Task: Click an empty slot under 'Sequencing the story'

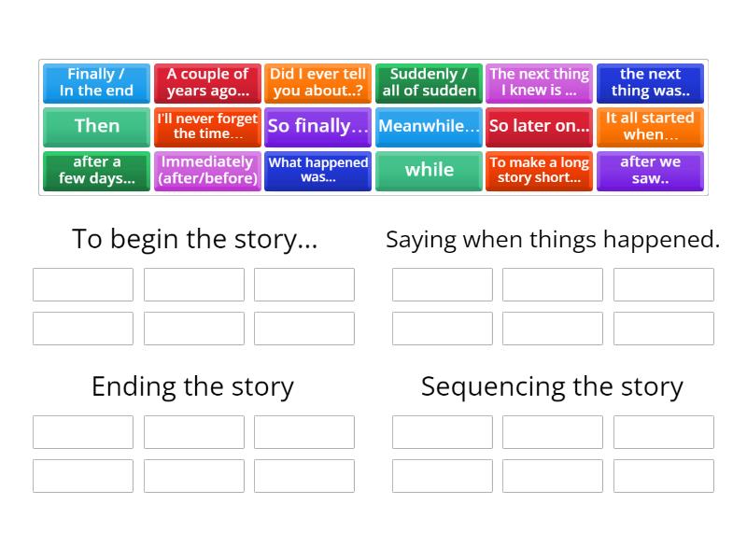Action: point(443,431)
